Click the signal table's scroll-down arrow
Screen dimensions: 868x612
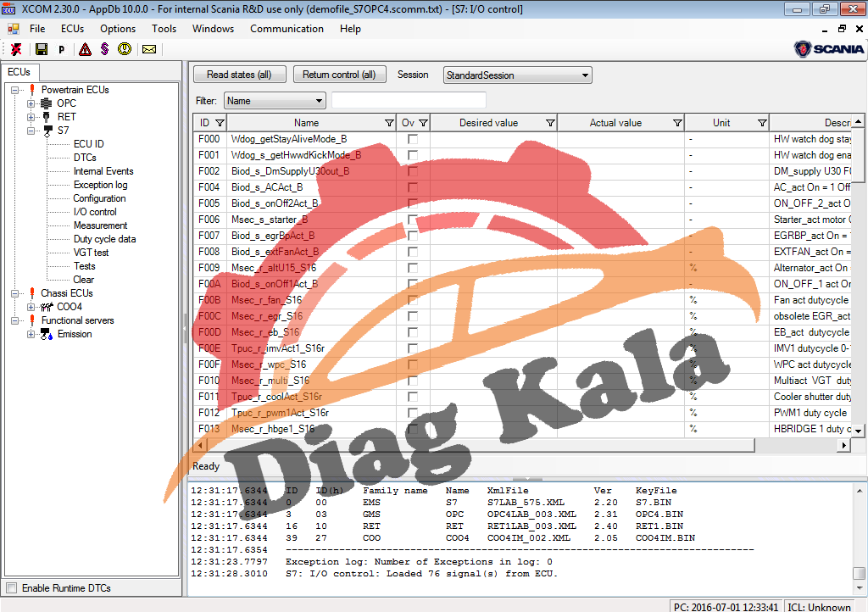[858, 431]
